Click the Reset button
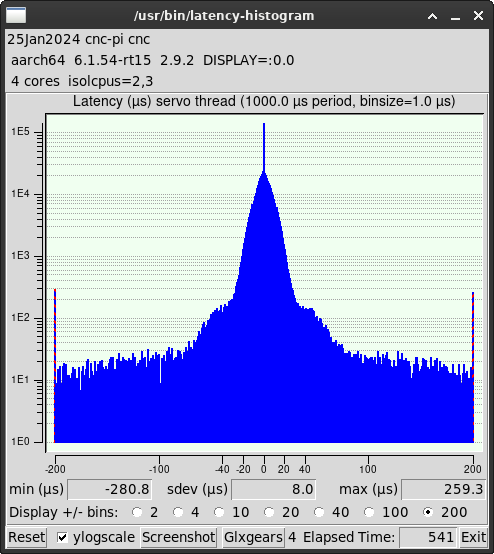This screenshot has width=494, height=554. point(27,537)
